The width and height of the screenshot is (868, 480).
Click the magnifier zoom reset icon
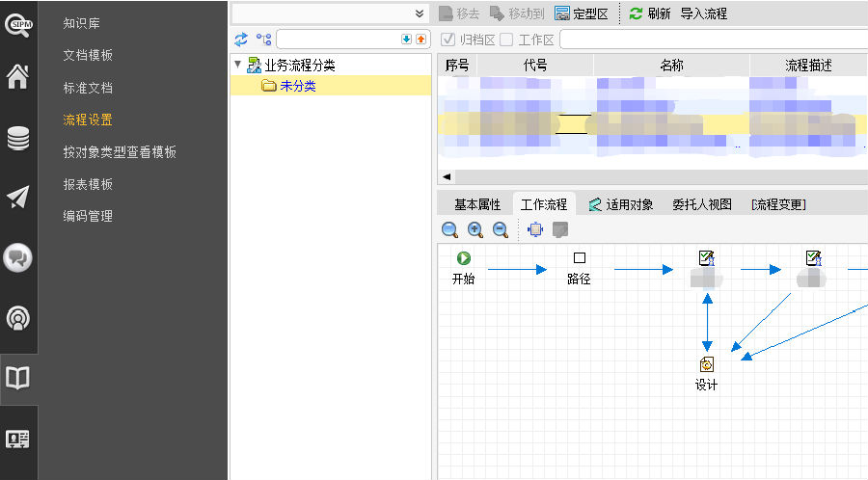[449, 229]
